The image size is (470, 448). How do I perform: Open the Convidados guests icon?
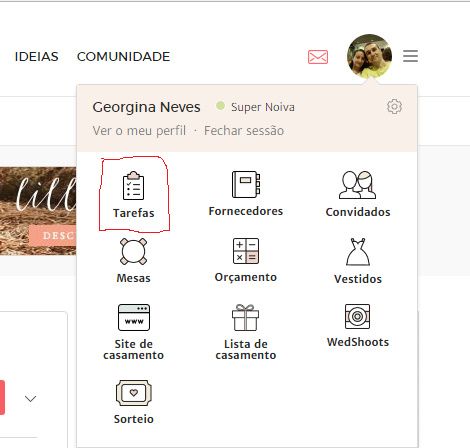pyautogui.click(x=357, y=185)
